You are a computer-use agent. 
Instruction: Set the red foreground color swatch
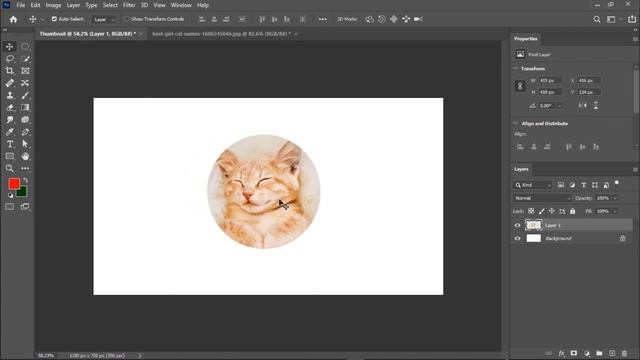click(x=14, y=184)
